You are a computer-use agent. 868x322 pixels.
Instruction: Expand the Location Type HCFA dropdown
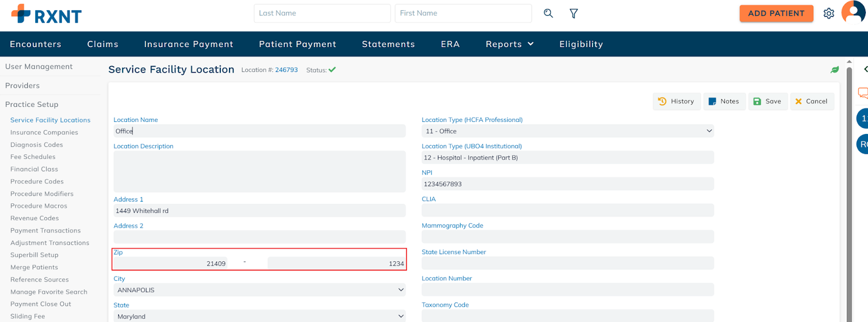(x=567, y=131)
